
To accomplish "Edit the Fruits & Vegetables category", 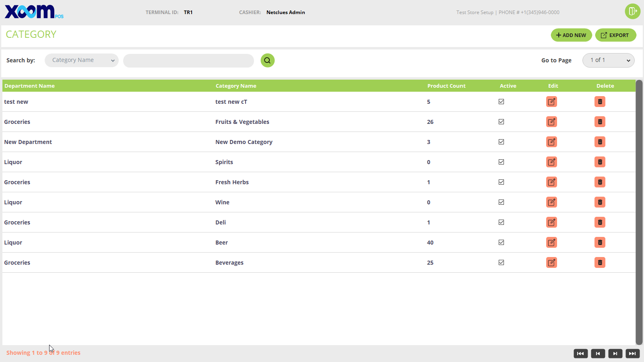I will coord(551,122).
